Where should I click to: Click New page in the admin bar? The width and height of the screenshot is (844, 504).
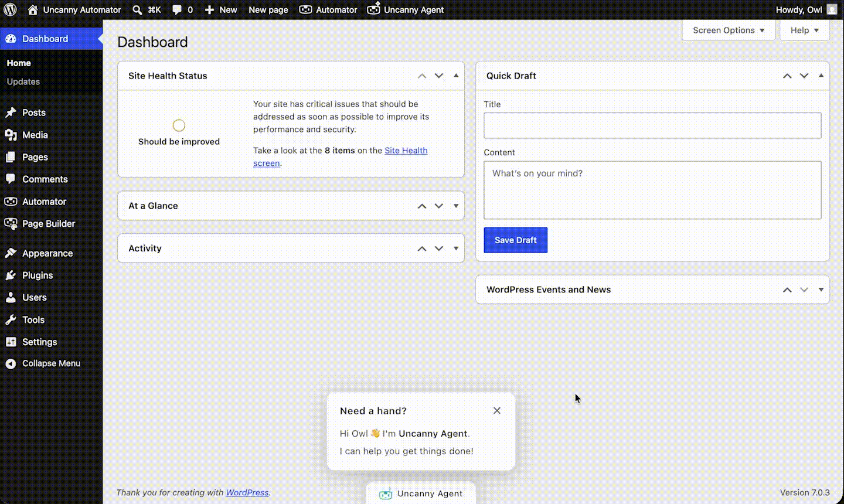coord(268,9)
